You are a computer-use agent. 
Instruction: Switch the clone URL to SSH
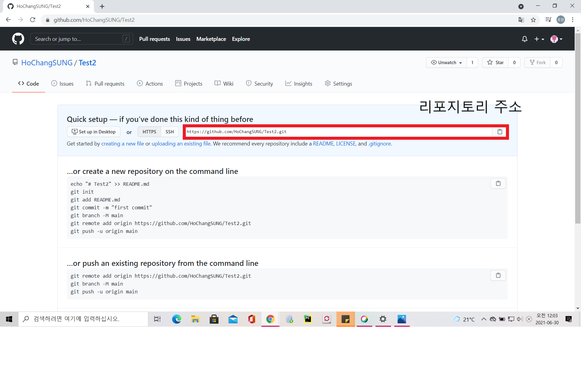click(x=169, y=132)
